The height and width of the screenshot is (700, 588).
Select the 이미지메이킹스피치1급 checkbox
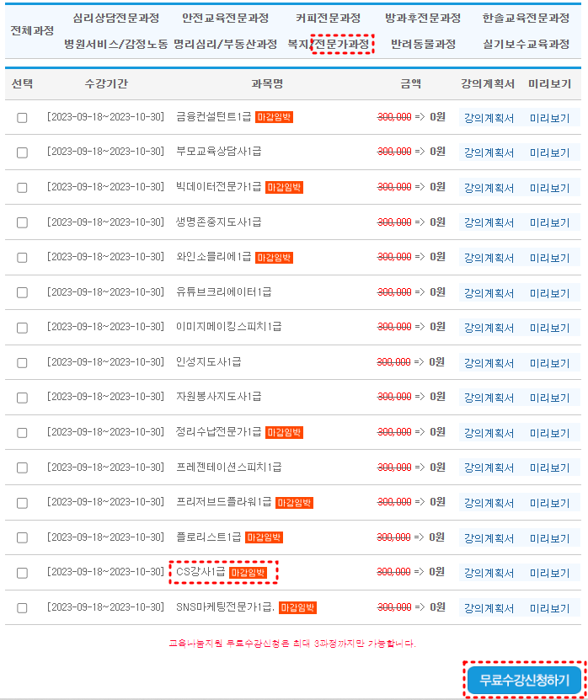click(22, 328)
